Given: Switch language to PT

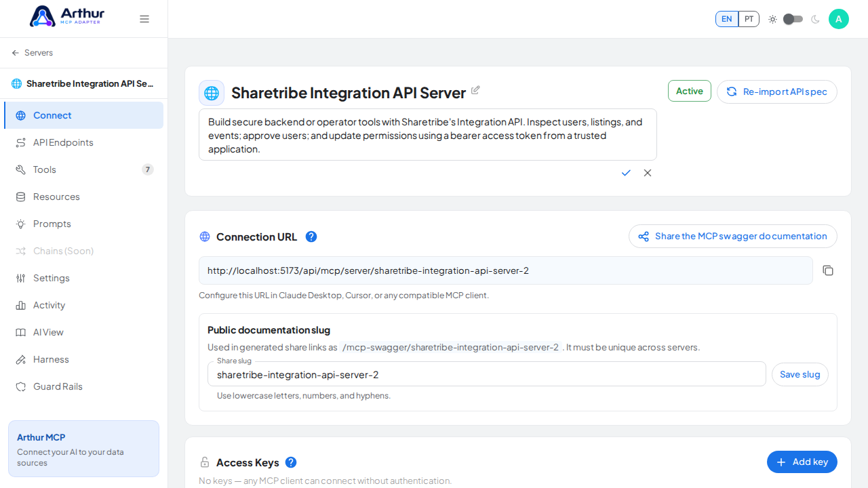Looking at the screenshot, I should [749, 19].
